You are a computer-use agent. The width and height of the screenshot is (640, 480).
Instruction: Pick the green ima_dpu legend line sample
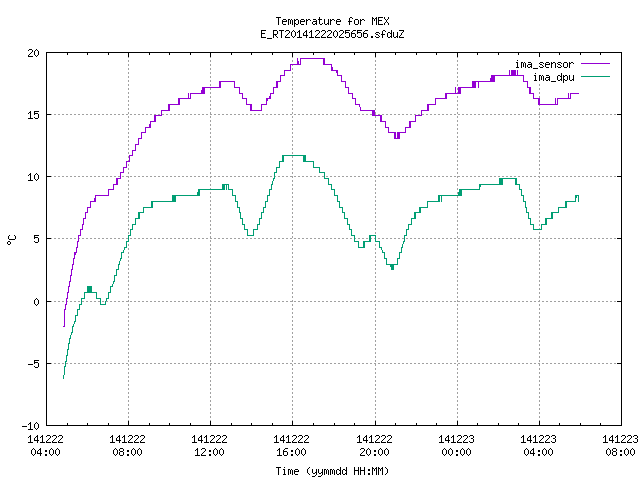pyautogui.click(x=595, y=77)
